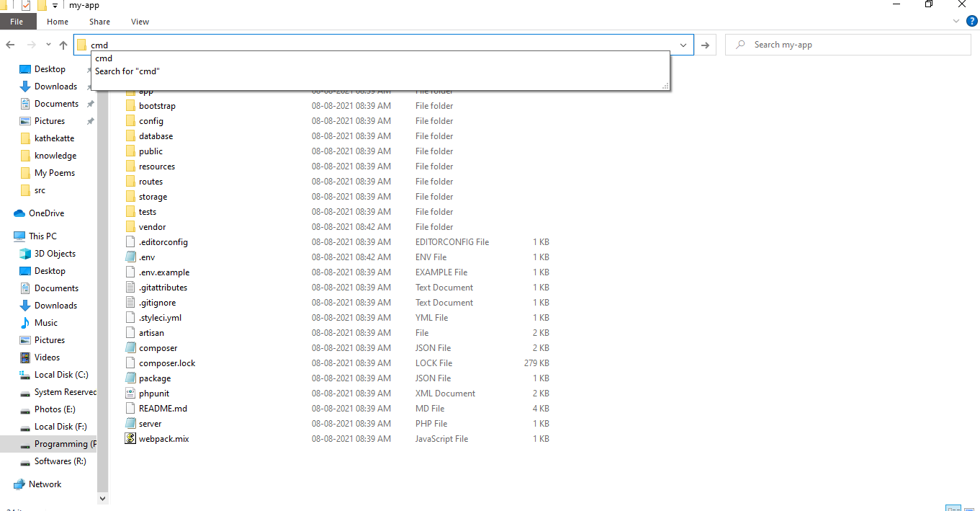The height and width of the screenshot is (511, 980).
Task: Open the address bar history dropdown
Action: [683, 45]
